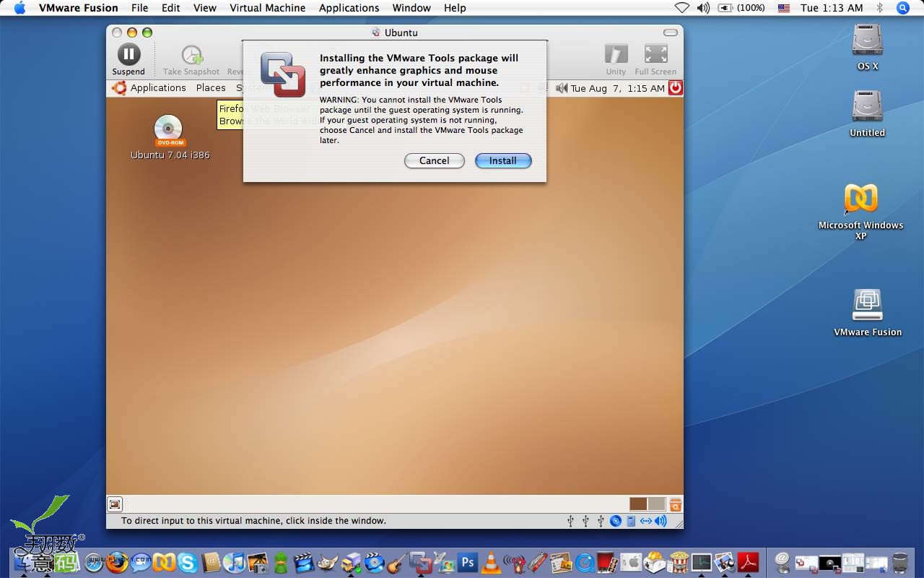Click the battery (100%) indicator
This screenshot has width=924, height=578.
click(741, 8)
